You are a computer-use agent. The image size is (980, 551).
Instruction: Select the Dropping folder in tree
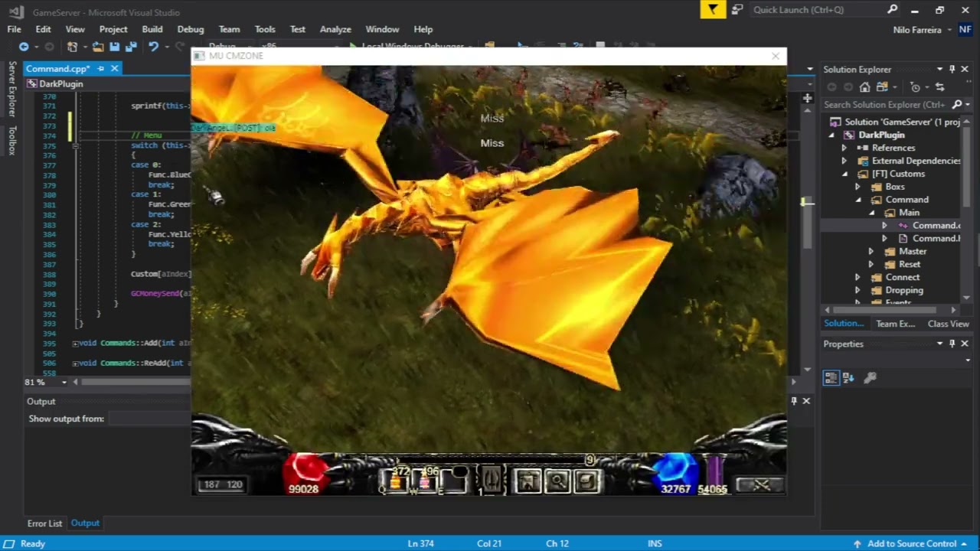pos(904,290)
